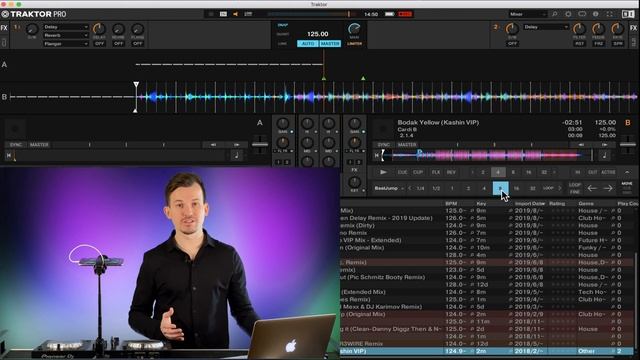
Task: Click FX unit 1 Delay amount knob
Action: [x=99, y=29]
